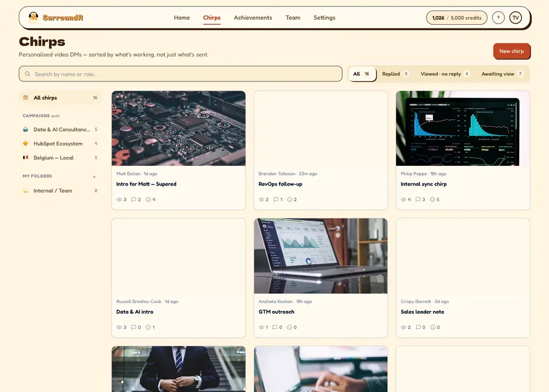Click reactions smiley icon on Intro for Matt
The width and height of the screenshot is (549, 392).
[148, 199]
